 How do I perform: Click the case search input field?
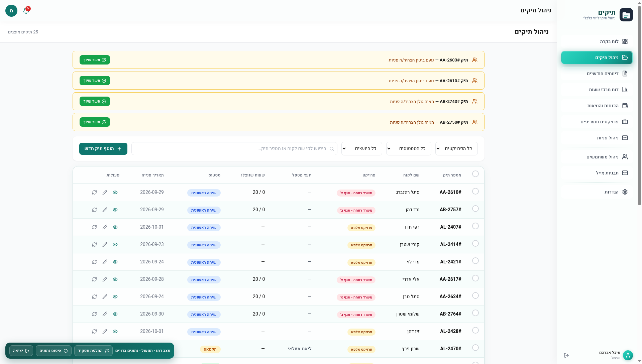pos(234,149)
